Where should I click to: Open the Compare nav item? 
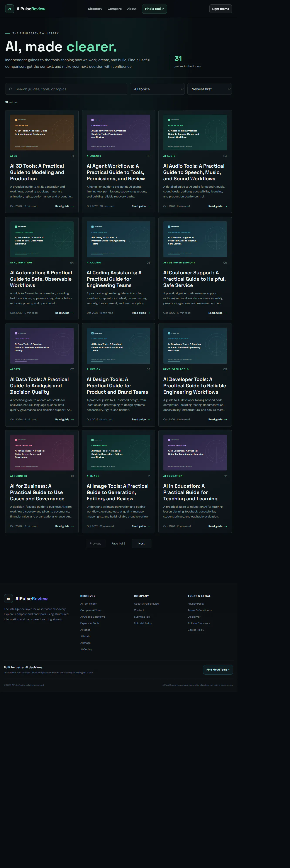[115, 9]
